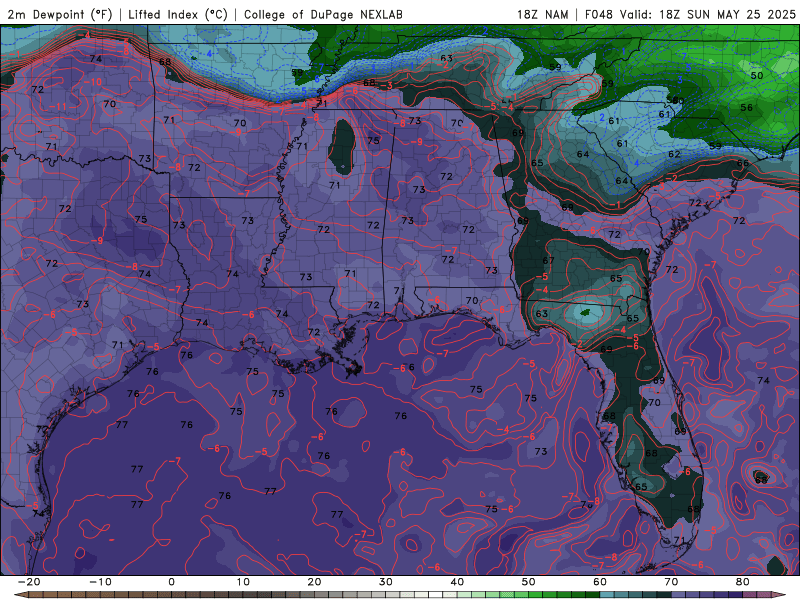
Task: Click the "18Z NAM" model run label
Action: click(542, 14)
